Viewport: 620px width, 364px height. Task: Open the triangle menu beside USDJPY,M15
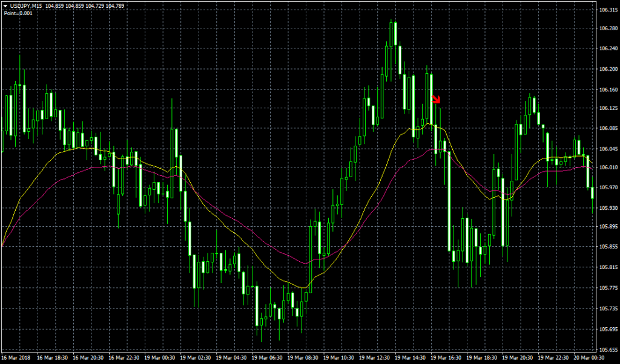point(5,6)
